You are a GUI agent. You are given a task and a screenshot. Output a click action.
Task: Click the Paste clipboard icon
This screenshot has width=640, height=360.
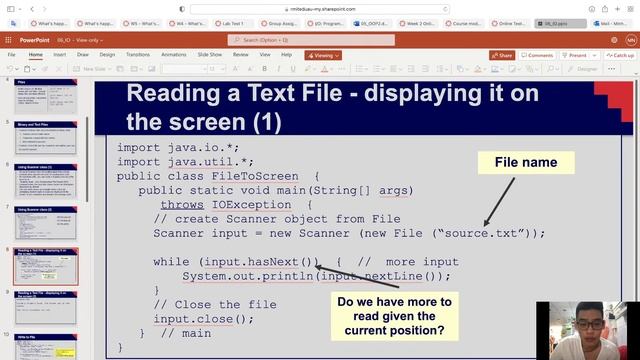click(27, 69)
